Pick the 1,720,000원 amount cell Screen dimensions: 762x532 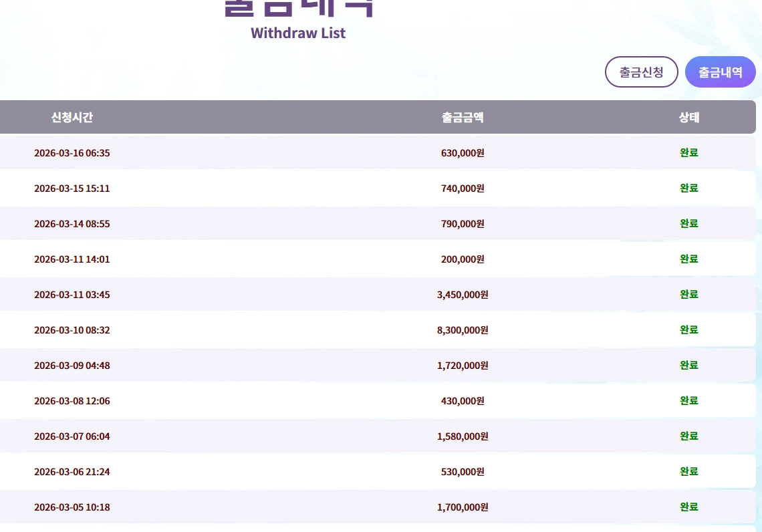click(x=463, y=366)
